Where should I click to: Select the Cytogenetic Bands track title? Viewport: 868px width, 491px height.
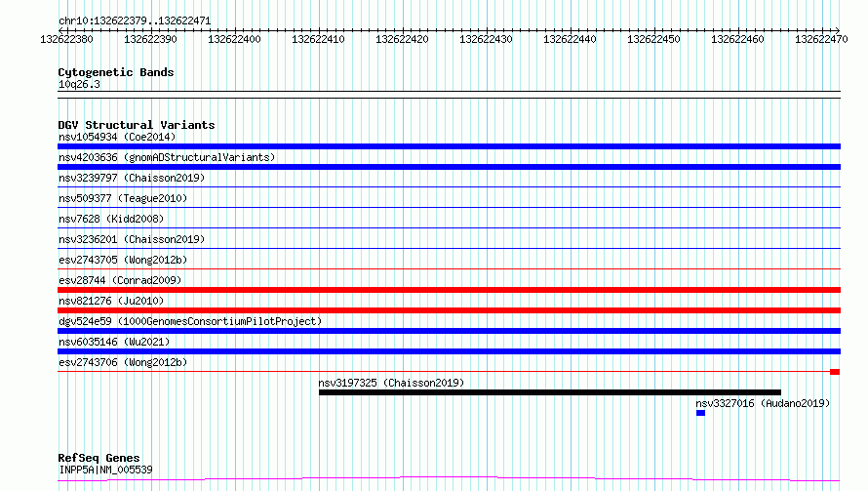pyautogui.click(x=116, y=72)
